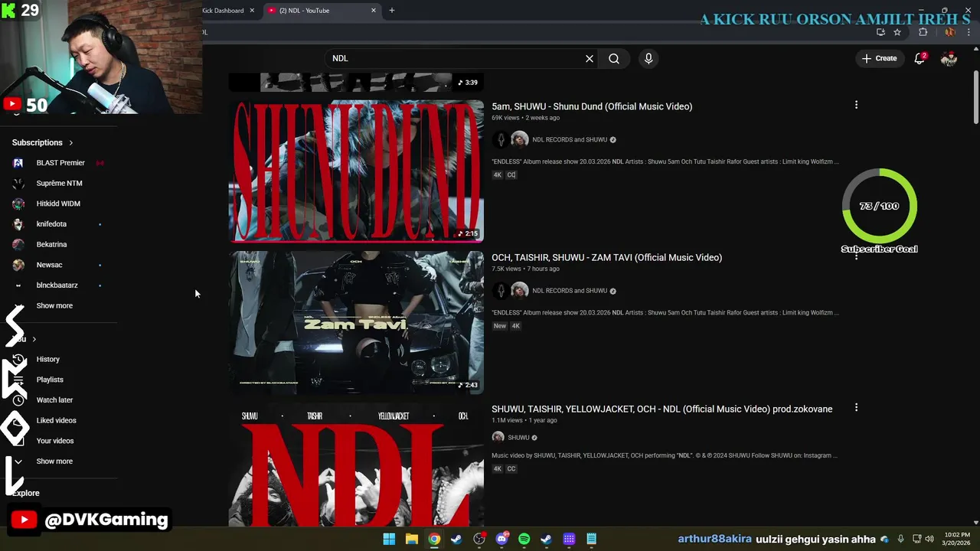The image size is (980, 551).
Task: Close the Kick Dashboard tab
Action: point(252,11)
